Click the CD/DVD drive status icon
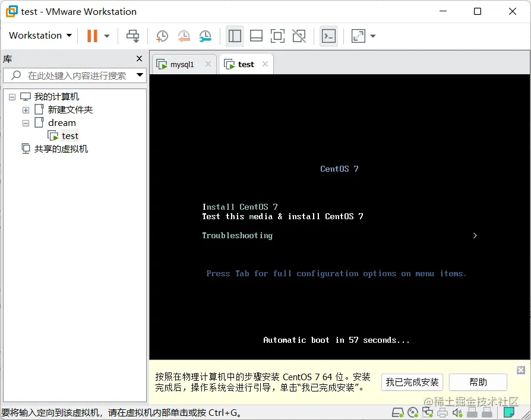Viewport: 531px width, 420px height. [413, 412]
